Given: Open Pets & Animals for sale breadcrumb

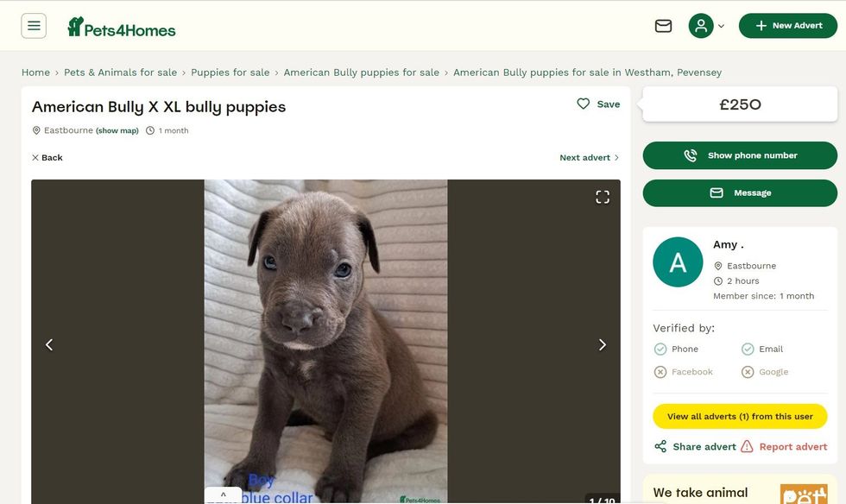Looking at the screenshot, I should [120, 72].
